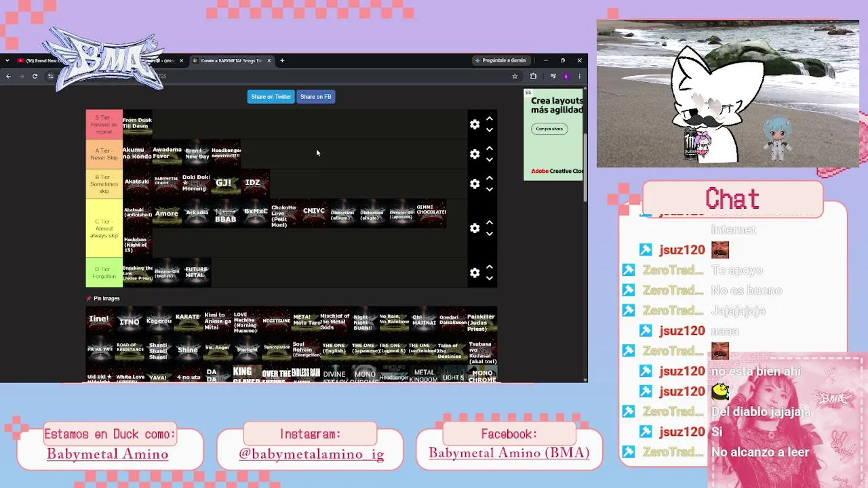Reload the page in browser toolbar
The image size is (868, 488).
pyautogui.click(x=35, y=76)
